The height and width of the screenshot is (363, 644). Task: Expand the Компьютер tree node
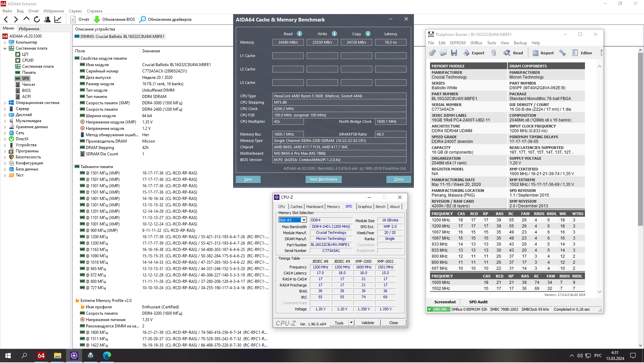(5, 43)
